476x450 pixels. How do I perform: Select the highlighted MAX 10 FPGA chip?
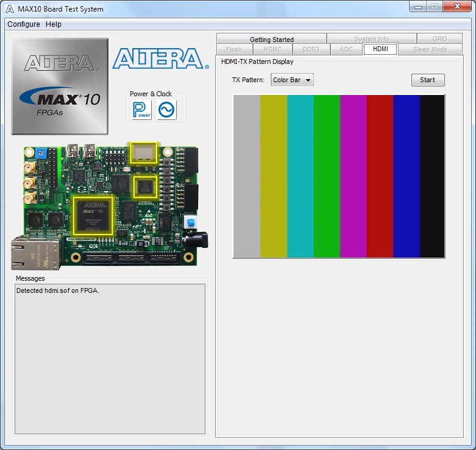(x=93, y=216)
